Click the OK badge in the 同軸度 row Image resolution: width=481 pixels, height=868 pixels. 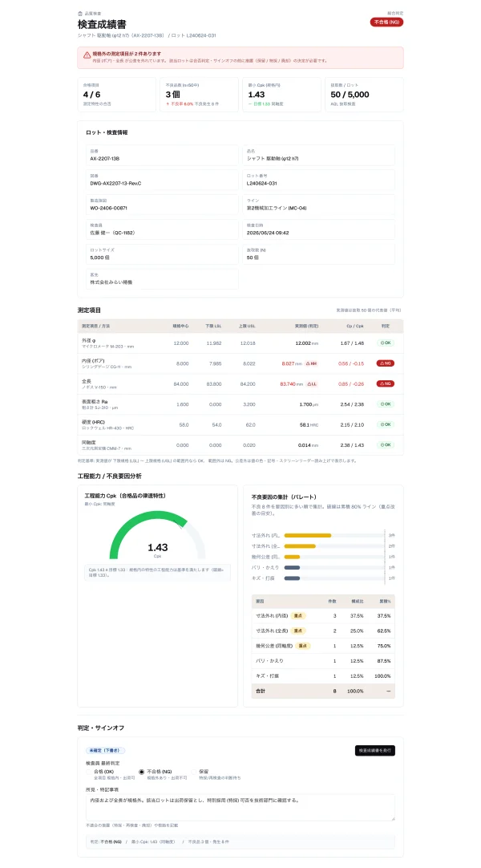[386, 444]
